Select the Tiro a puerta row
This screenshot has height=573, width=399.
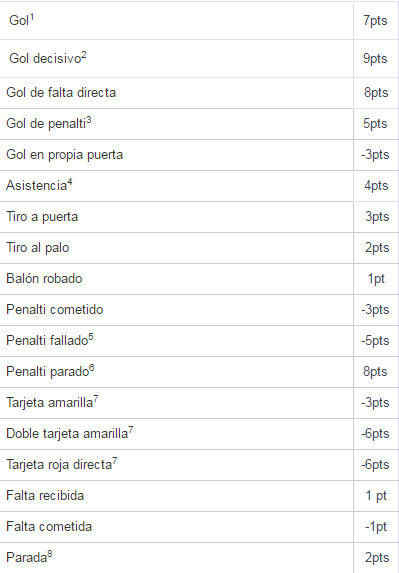pos(199,217)
